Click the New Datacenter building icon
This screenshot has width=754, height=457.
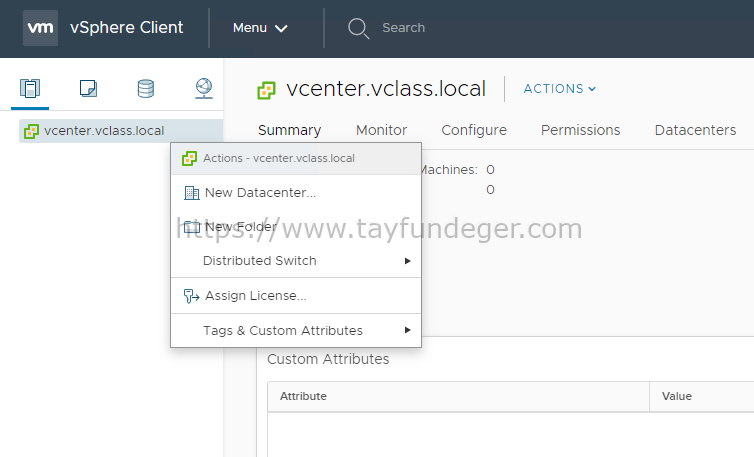tap(191, 193)
